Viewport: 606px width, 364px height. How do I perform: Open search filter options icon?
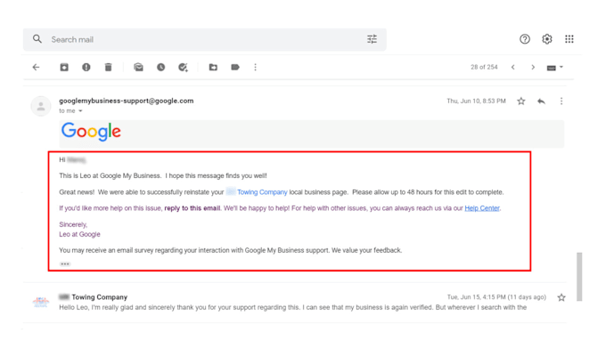tap(372, 39)
